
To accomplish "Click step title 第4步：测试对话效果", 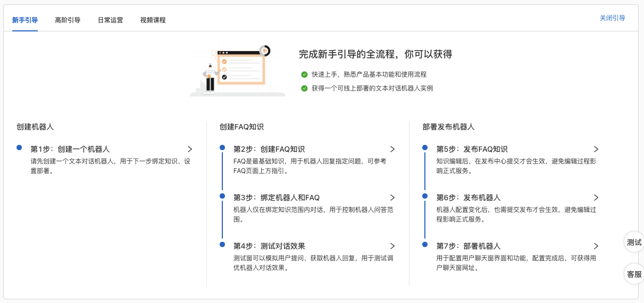I will [x=269, y=246].
